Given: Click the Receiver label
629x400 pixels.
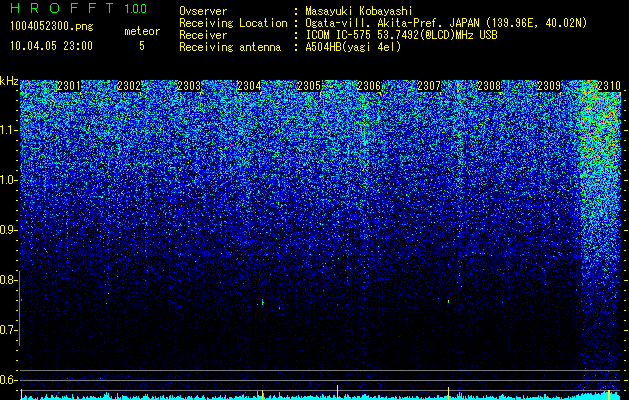Looking at the screenshot, I should 203,35.
